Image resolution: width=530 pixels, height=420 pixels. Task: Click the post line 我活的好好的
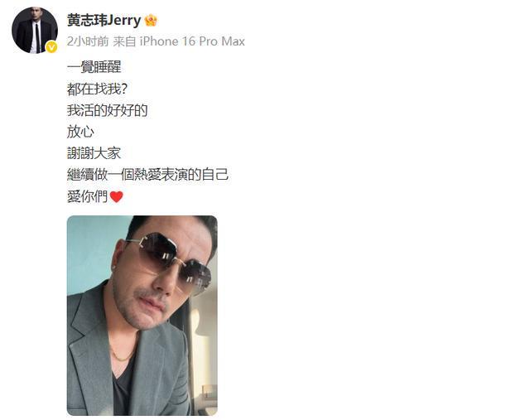coord(107,110)
